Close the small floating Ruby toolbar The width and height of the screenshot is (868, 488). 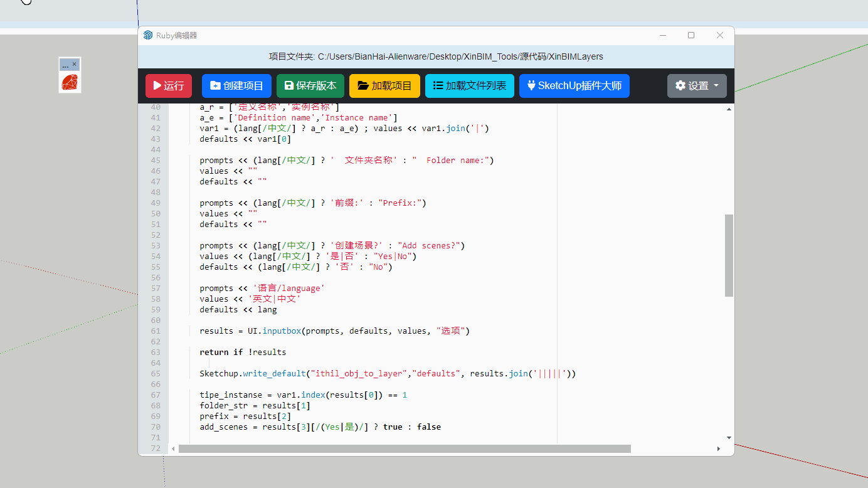[x=75, y=64]
